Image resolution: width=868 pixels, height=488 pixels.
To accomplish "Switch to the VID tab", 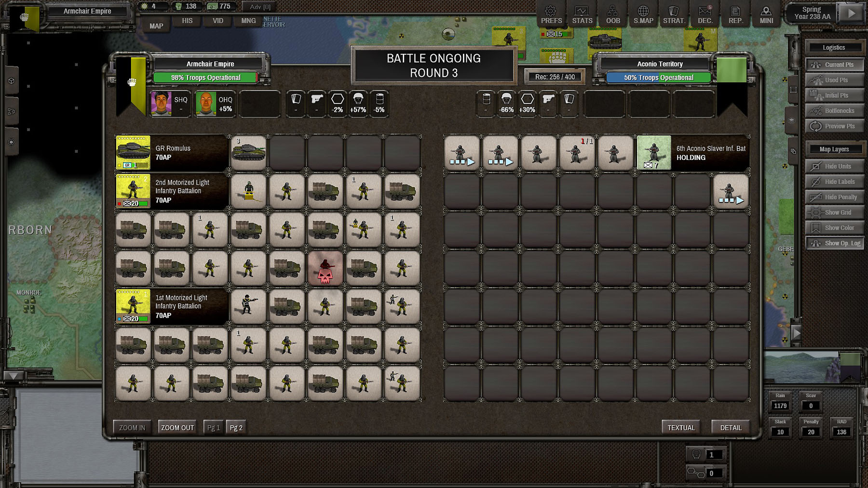I will click(218, 21).
